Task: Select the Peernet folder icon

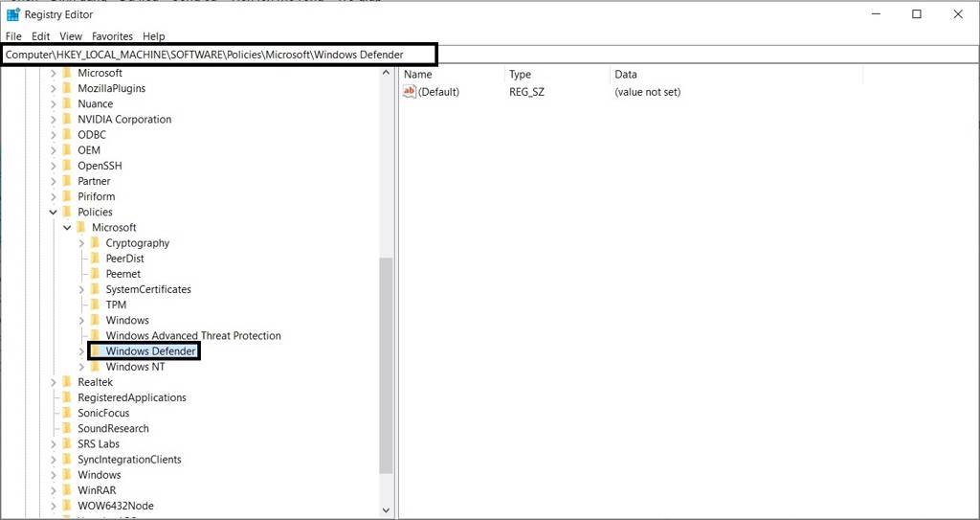Action: coord(95,274)
